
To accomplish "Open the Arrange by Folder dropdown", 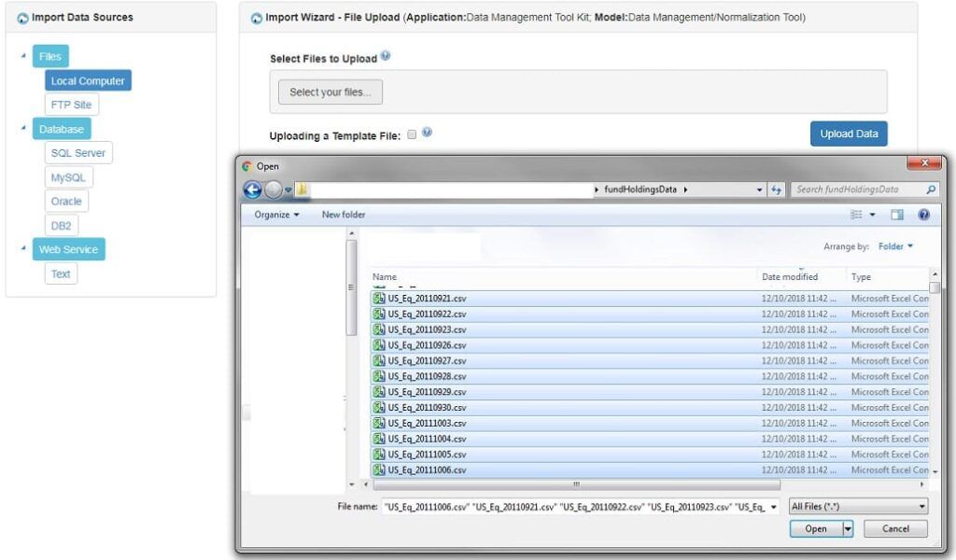I will click(895, 246).
